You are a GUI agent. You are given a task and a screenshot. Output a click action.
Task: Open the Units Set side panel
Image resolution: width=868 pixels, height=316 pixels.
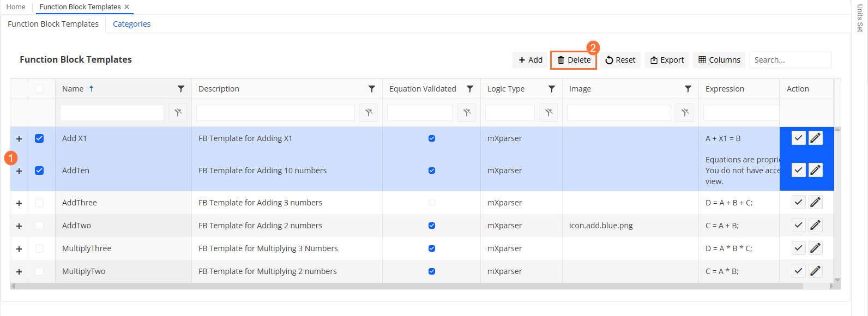click(860, 18)
